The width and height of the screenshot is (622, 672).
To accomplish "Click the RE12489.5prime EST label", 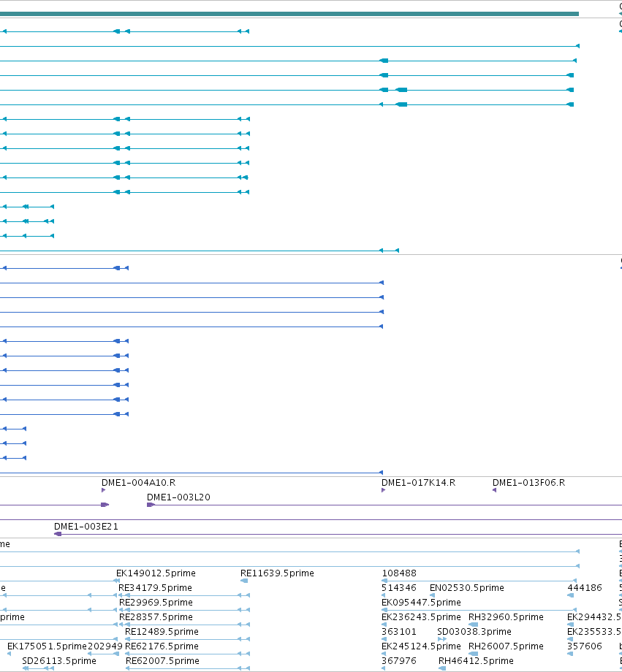I will pyautogui.click(x=162, y=631).
